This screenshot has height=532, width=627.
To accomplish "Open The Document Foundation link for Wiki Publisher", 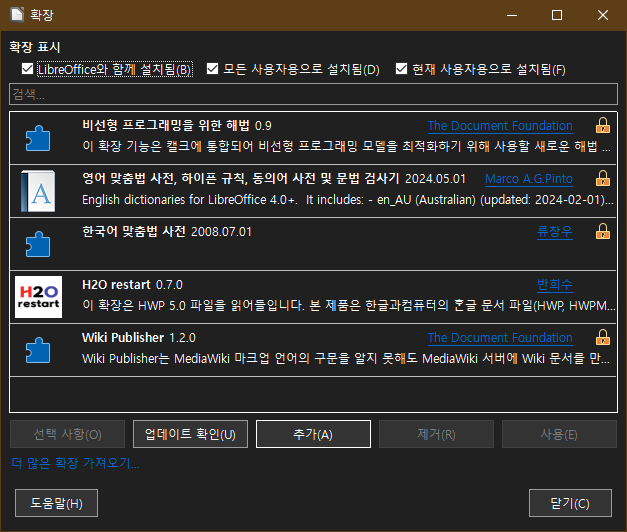I will point(500,338).
